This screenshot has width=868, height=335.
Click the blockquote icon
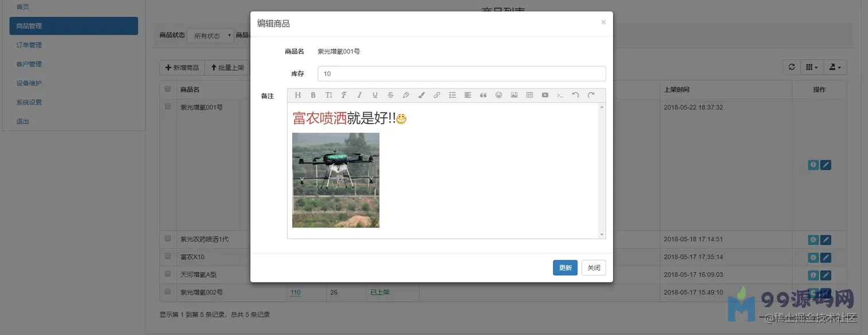point(483,95)
